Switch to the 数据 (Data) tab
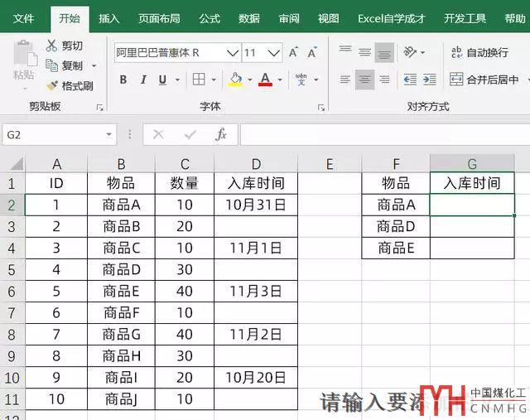The height and width of the screenshot is (420, 530). 249,18
